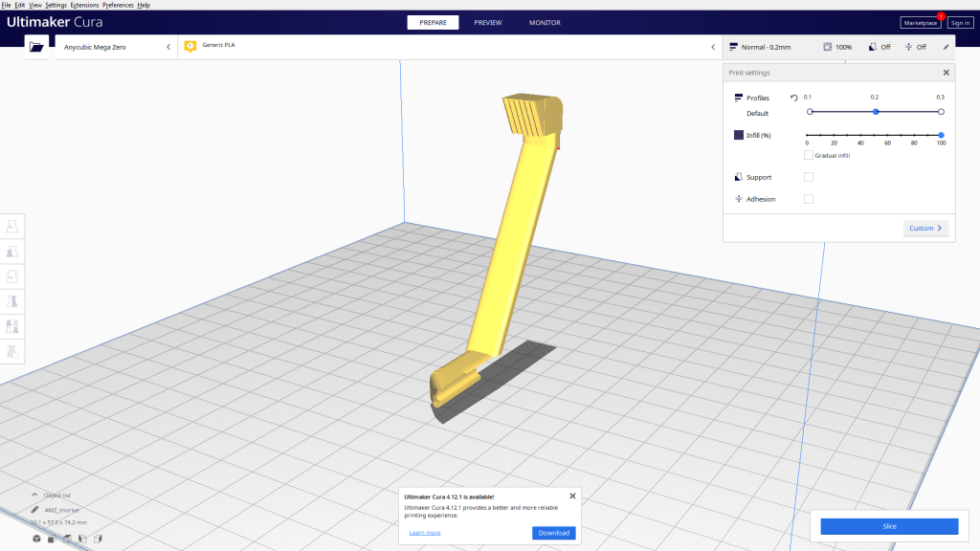Enable the Gradual infill checkbox
This screenshot has width=980, height=551.
[x=809, y=155]
